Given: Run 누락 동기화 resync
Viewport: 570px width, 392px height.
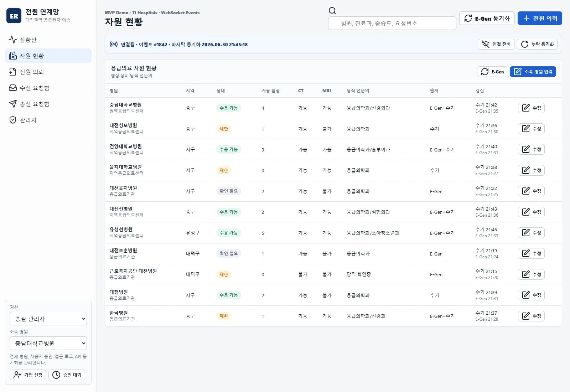Looking at the screenshot, I should (x=537, y=44).
